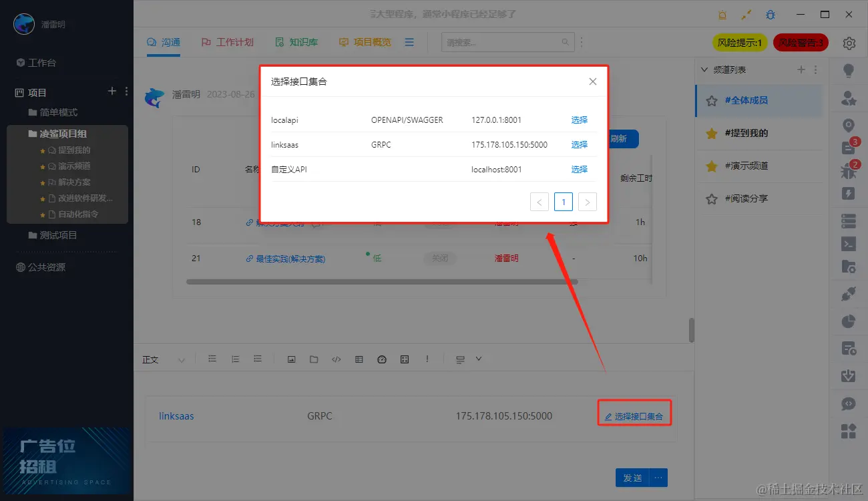Click the orange shrink arrows icon in title bar
Viewport: 868px width, 501px height.
tap(746, 15)
